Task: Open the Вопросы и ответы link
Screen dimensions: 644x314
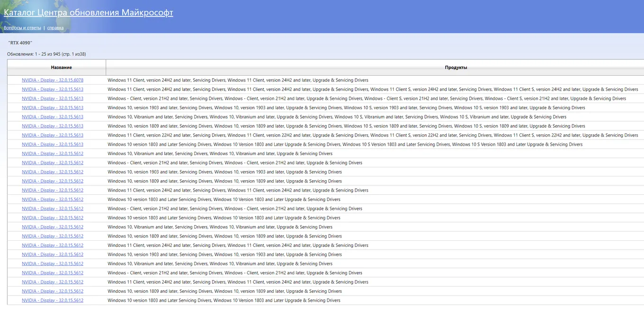Action: click(x=22, y=28)
